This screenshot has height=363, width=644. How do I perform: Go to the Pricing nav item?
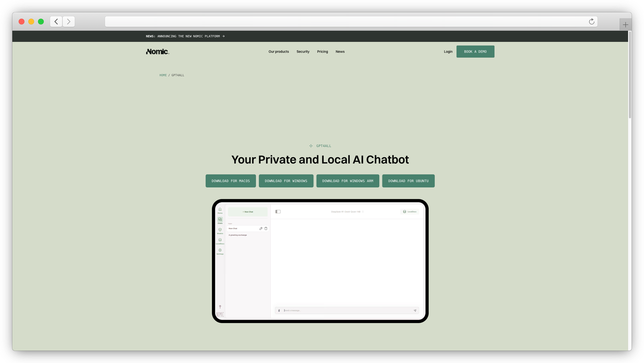[322, 51]
